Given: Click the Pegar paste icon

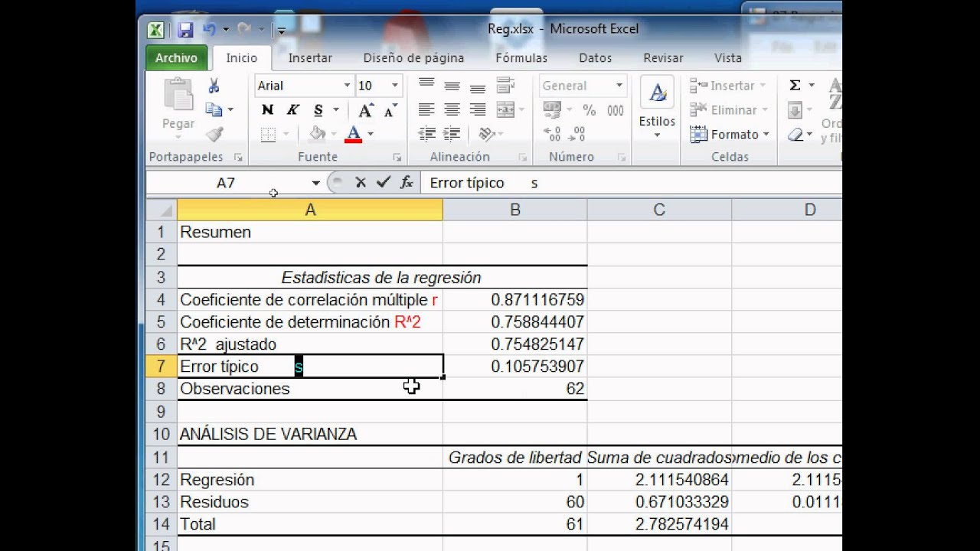Looking at the screenshot, I should coord(178,95).
